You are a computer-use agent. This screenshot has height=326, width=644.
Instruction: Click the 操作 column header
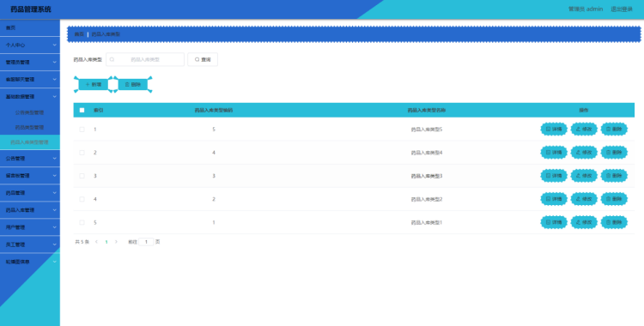pos(584,110)
